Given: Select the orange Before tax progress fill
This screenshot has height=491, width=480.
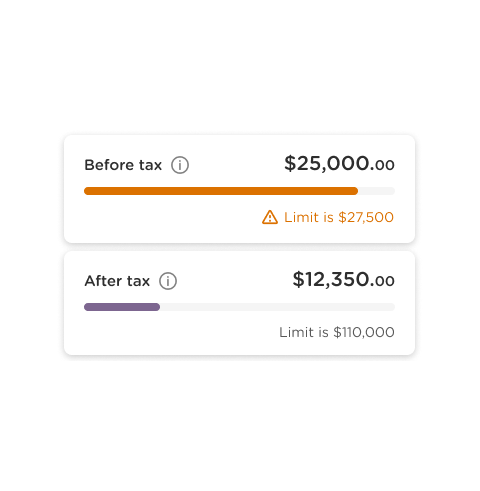Looking at the screenshot, I should click(x=221, y=191).
